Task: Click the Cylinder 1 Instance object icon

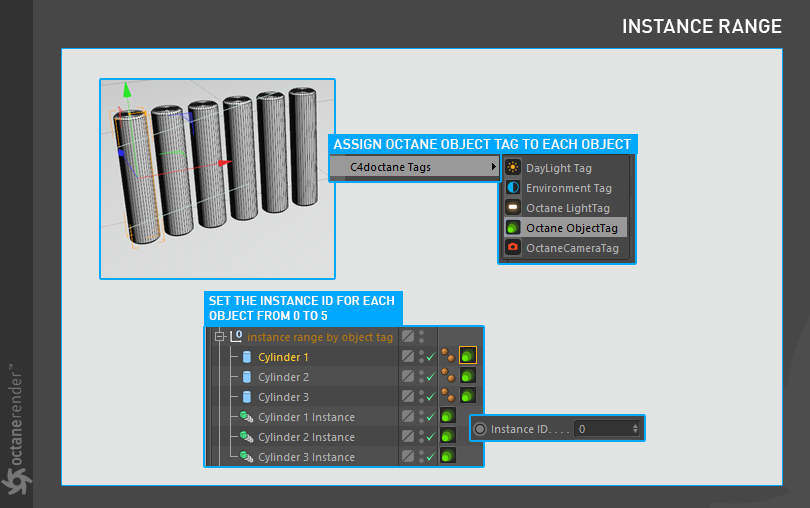Action: point(246,417)
